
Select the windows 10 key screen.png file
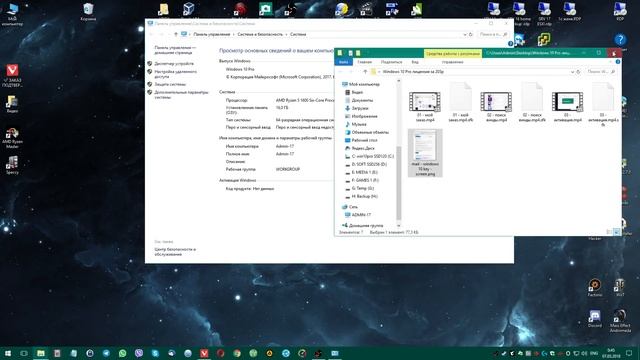coord(425,153)
